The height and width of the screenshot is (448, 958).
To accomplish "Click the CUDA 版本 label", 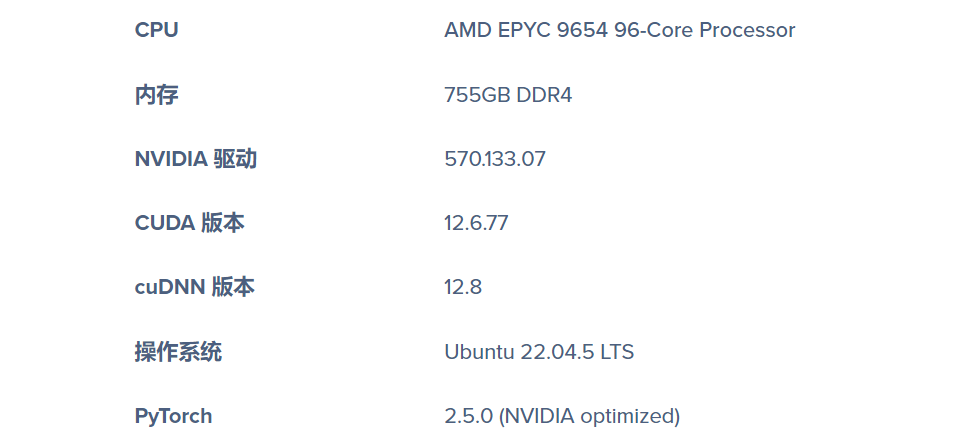I will pyautogui.click(x=189, y=223).
